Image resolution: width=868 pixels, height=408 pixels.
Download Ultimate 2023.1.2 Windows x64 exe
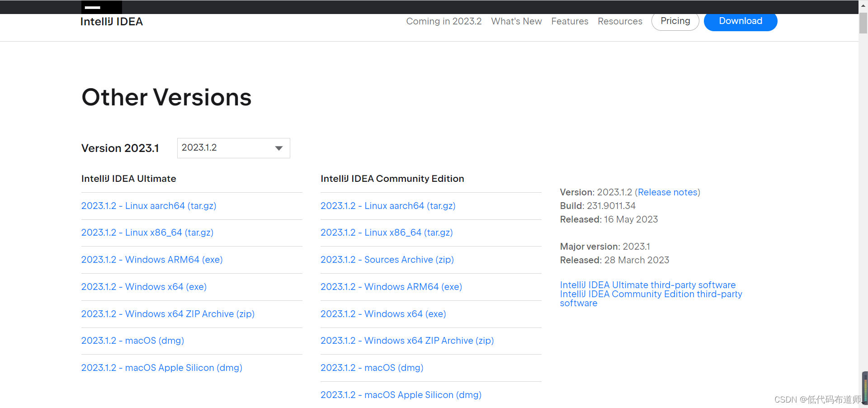pos(144,287)
